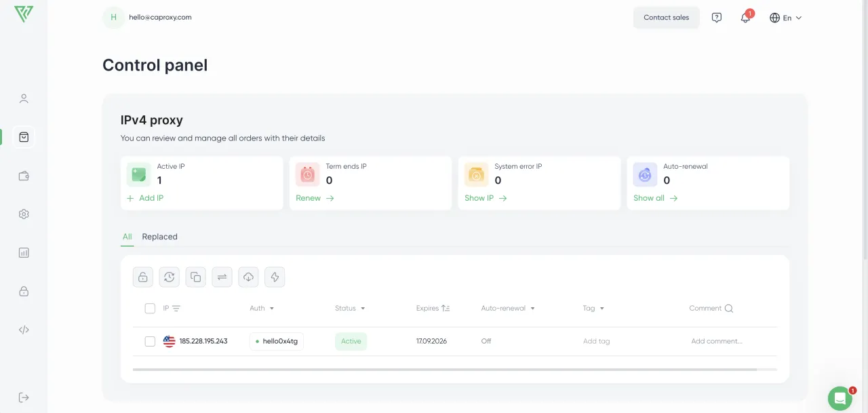868x413 pixels.
Task: Click the logout icon at the sidebar bottom
Action: pos(24,397)
